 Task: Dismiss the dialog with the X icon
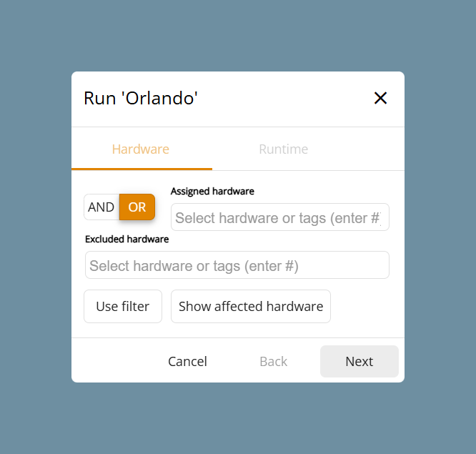tap(380, 98)
